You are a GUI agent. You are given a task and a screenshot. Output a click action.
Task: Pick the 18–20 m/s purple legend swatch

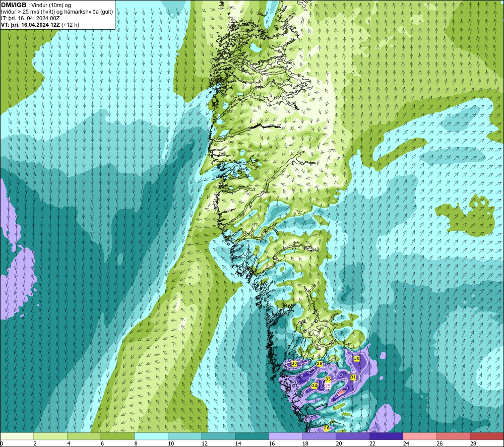(319, 436)
